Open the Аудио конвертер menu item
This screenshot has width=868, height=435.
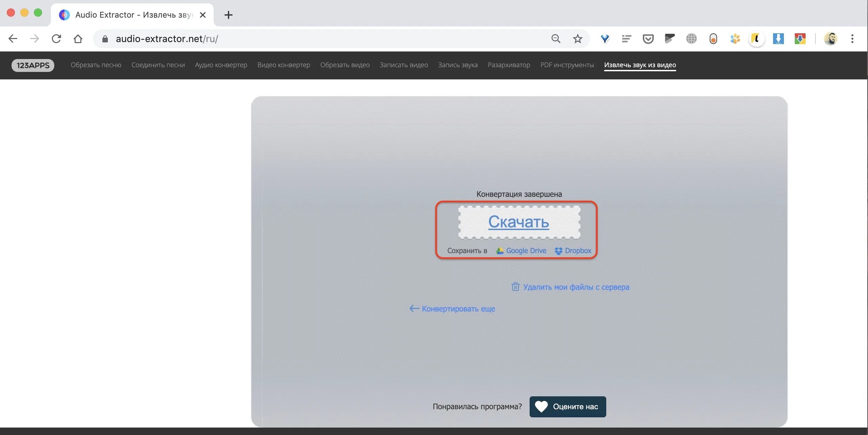(x=221, y=65)
